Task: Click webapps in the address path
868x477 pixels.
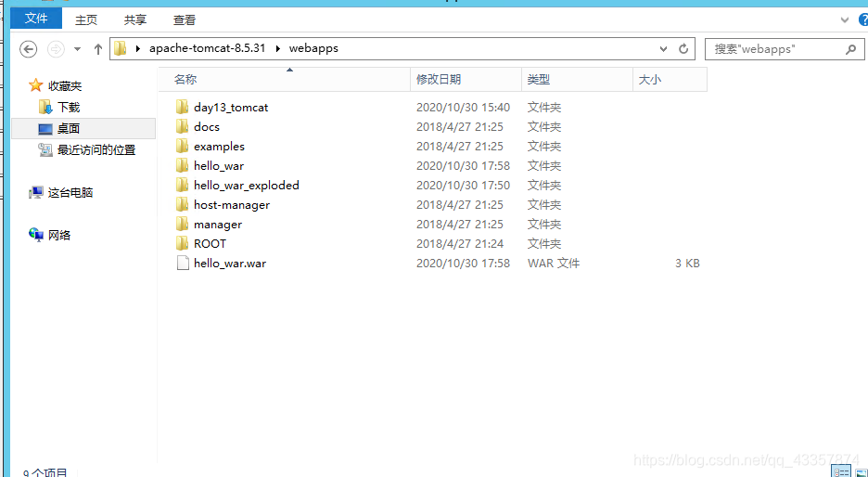Action: coord(313,48)
